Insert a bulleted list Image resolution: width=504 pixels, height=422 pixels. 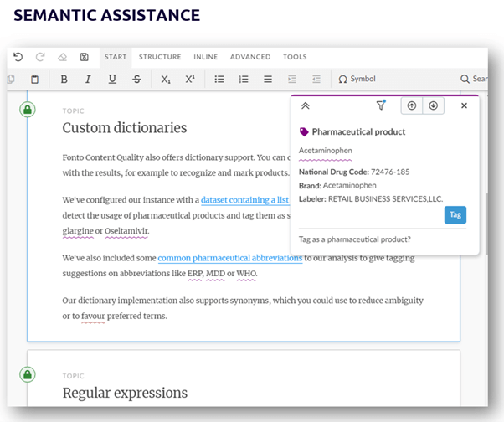pyautogui.click(x=219, y=79)
